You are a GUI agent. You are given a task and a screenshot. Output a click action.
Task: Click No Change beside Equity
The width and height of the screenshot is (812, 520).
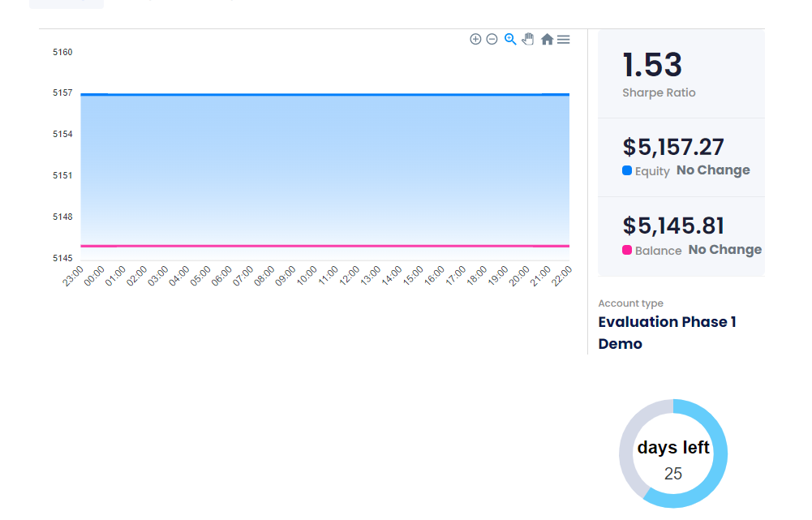point(713,170)
